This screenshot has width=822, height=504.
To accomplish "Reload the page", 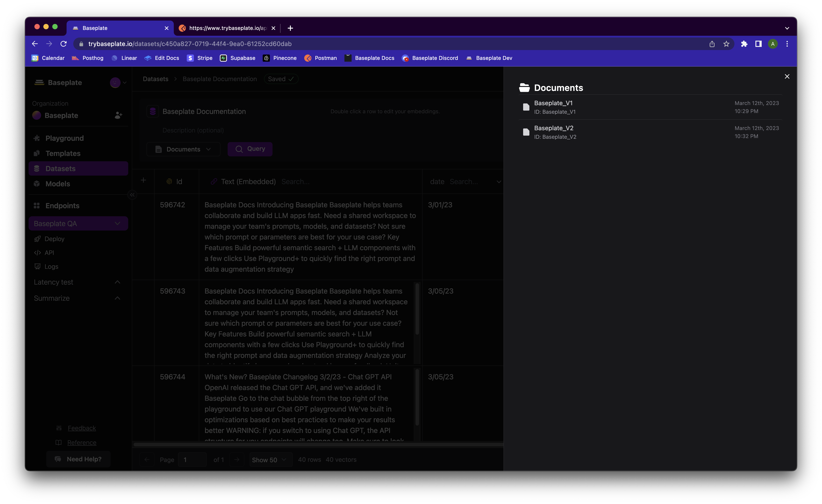I will [64, 44].
